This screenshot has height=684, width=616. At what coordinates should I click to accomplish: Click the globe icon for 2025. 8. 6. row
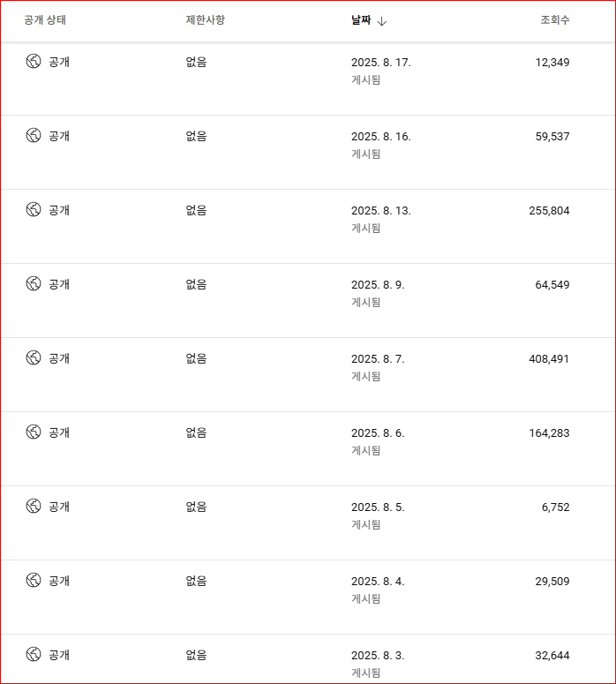click(34, 432)
